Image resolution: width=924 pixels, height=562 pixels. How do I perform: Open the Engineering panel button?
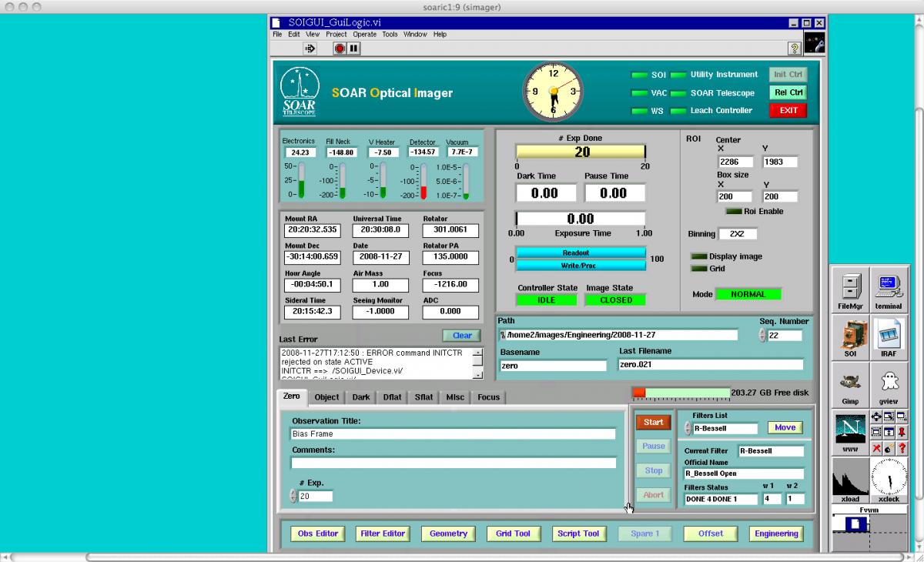point(776,534)
